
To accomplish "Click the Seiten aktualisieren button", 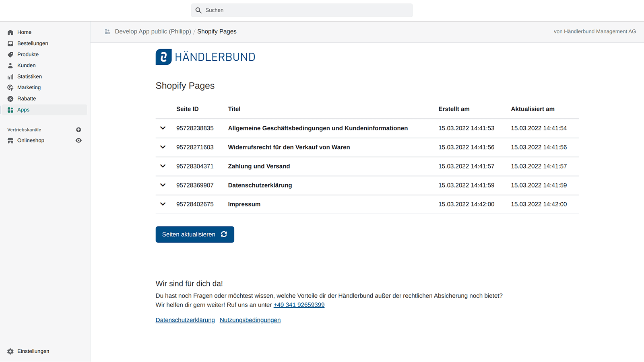I will click(195, 234).
